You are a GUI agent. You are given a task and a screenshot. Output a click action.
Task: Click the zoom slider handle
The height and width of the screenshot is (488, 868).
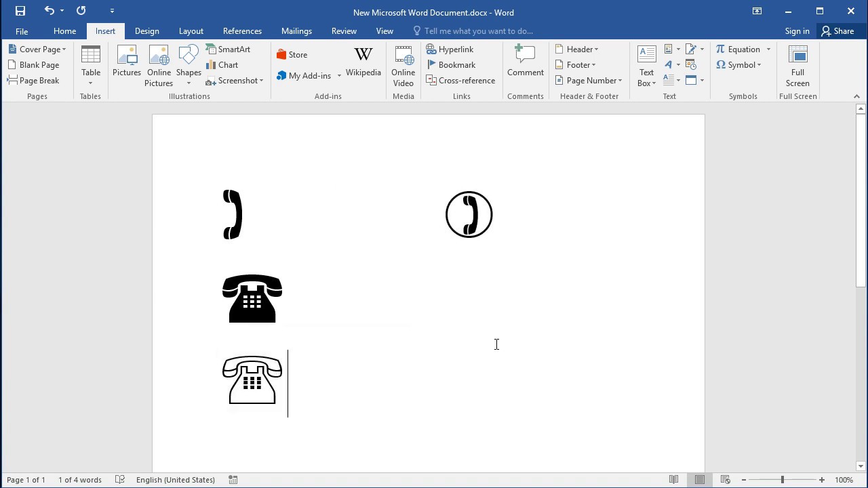coord(782,480)
